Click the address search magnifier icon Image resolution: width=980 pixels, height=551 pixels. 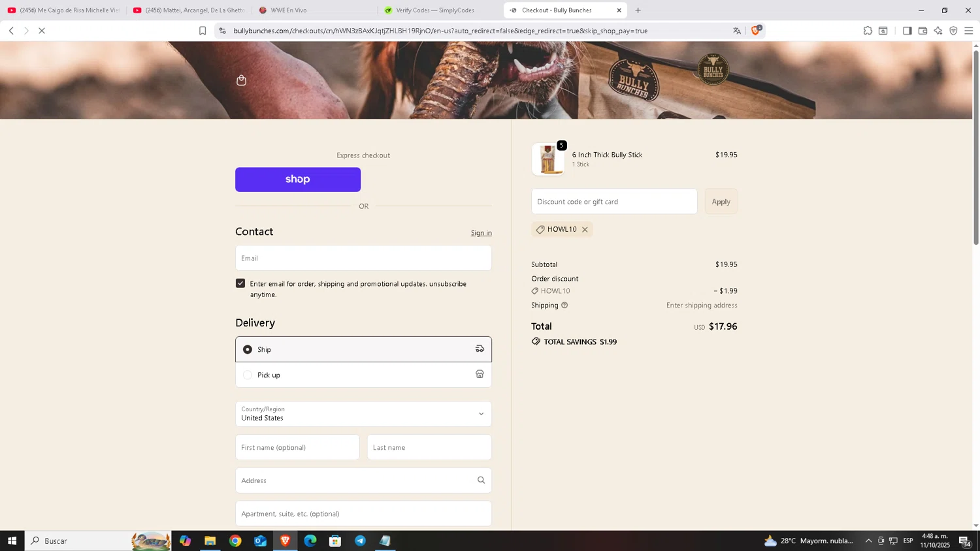click(x=481, y=480)
